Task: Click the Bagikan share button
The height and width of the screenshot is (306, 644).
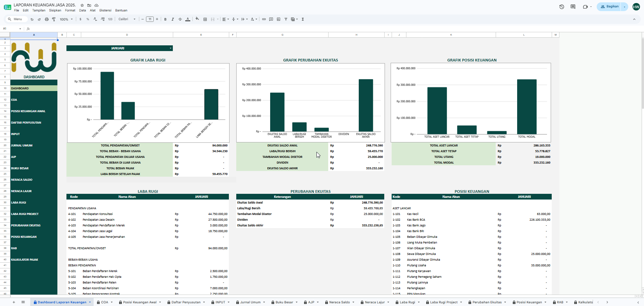Action: click(609, 7)
